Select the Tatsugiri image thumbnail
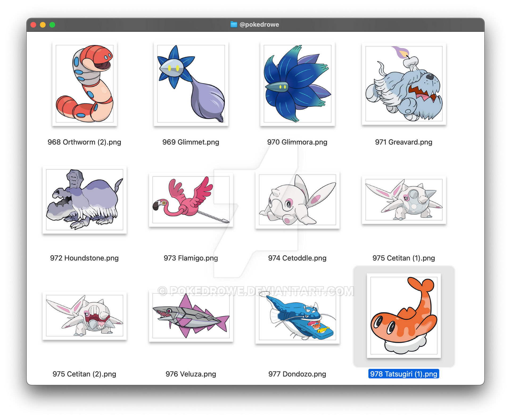511x420 pixels. 404,316
